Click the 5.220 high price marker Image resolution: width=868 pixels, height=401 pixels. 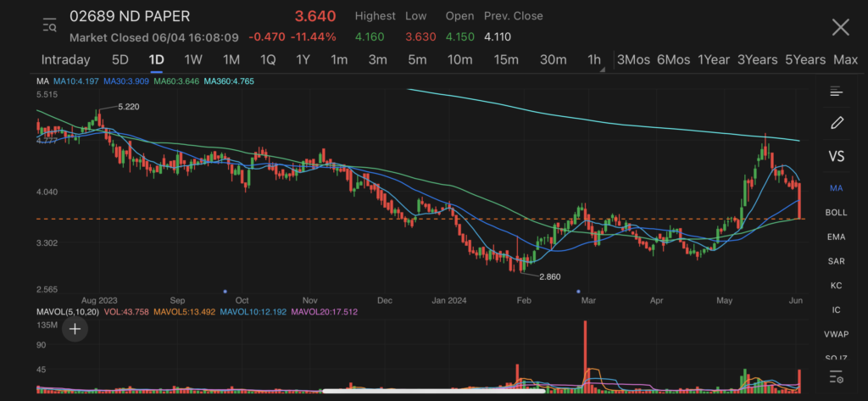click(128, 107)
